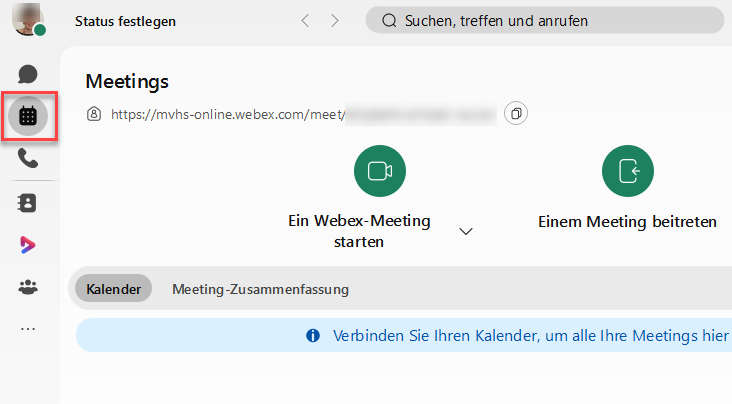732x404 pixels.
Task: Copy the personal meeting room link
Action: (516, 113)
